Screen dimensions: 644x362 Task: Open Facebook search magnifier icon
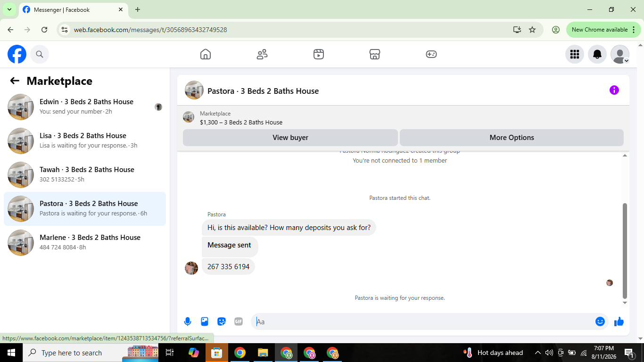(x=40, y=54)
